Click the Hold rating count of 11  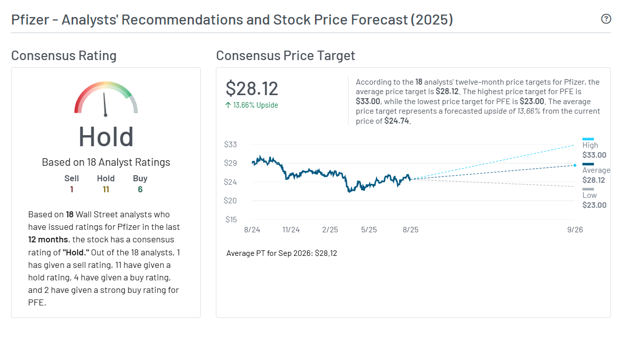106,189
